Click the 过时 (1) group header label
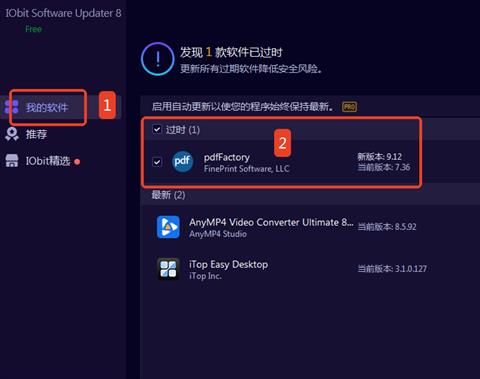The height and width of the screenshot is (379, 480). (x=183, y=130)
